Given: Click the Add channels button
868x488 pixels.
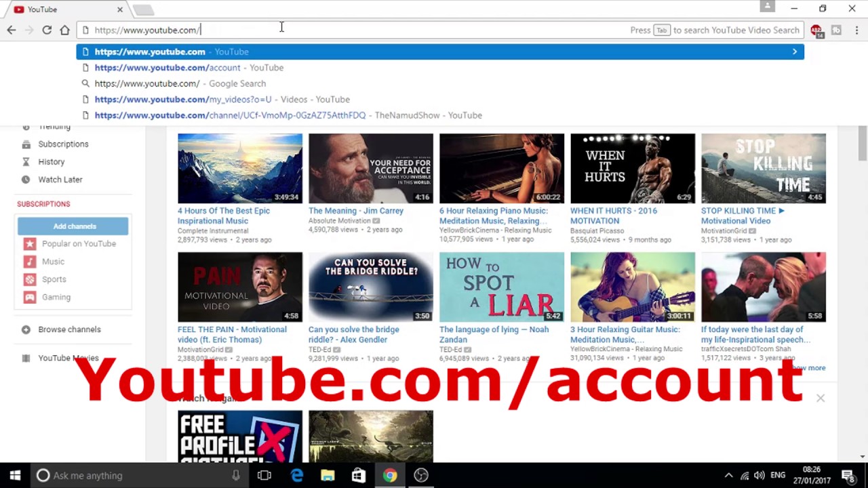Looking at the screenshot, I should [x=73, y=226].
